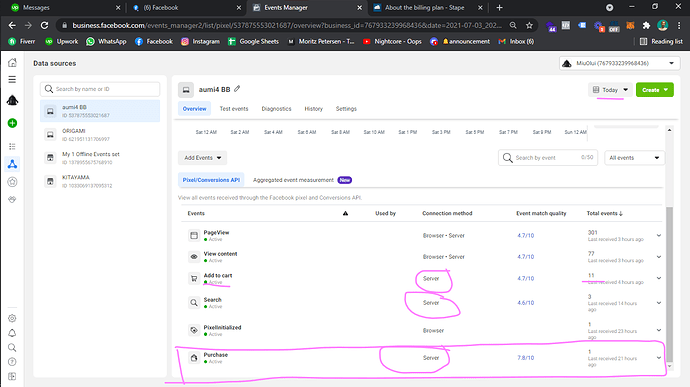The height and width of the screenshot is (387, 690).
Task: Switch to the Messages browser tab
Action: (x=64, y=7)
